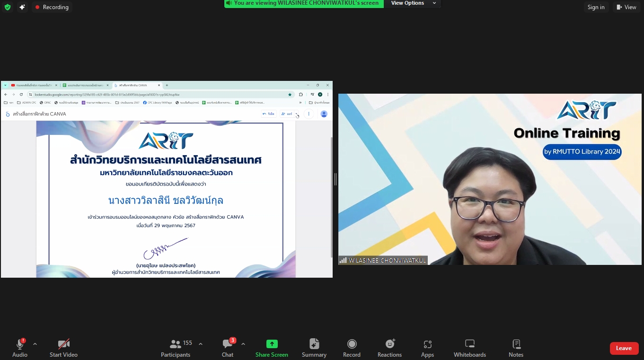Open Whiteboards
This screenshot has height=360, width=644.
470,348
